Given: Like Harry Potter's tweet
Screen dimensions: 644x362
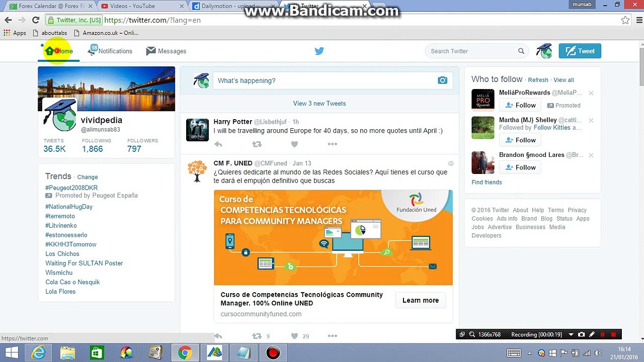Looking at the screenshot, I should [x=294, y=144].
